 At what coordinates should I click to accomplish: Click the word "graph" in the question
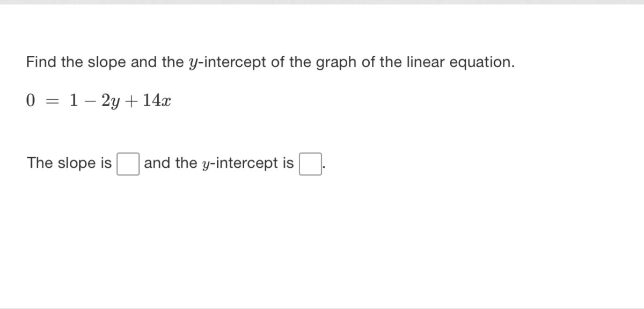pyautogui.click(x=335, y=62)
